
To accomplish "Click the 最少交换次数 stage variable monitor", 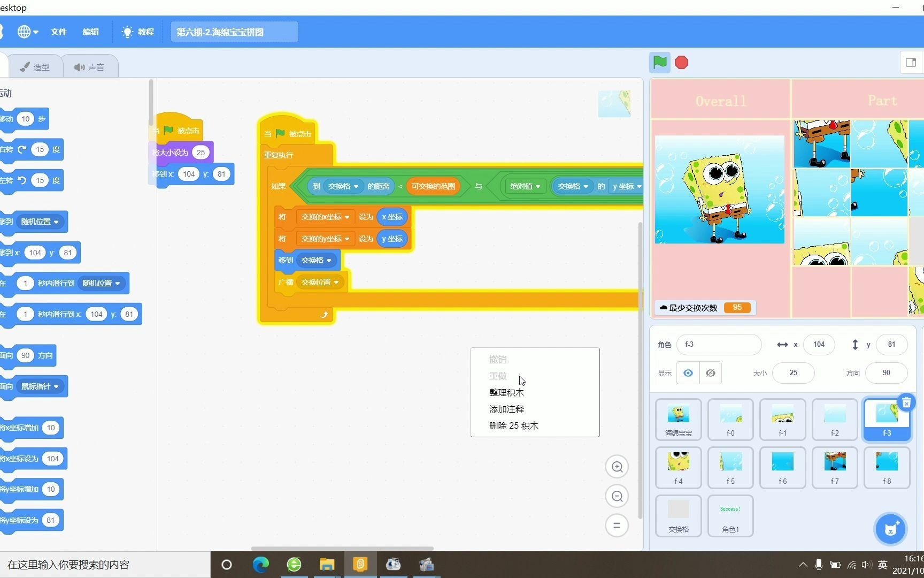I will [x=704, y=308].
